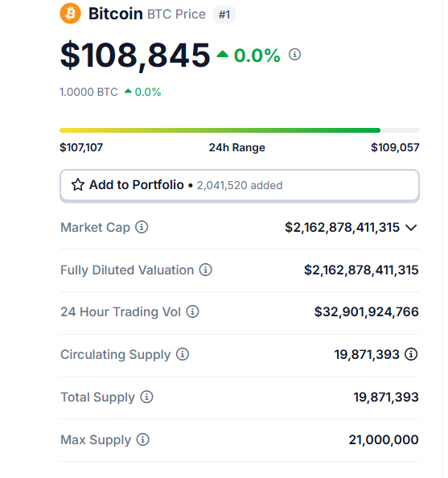Click the 24h Range label

tap(236, 147)
